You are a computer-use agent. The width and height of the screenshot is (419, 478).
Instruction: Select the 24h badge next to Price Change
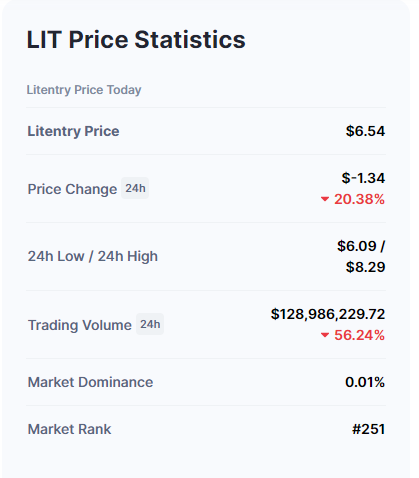[135, 188]
